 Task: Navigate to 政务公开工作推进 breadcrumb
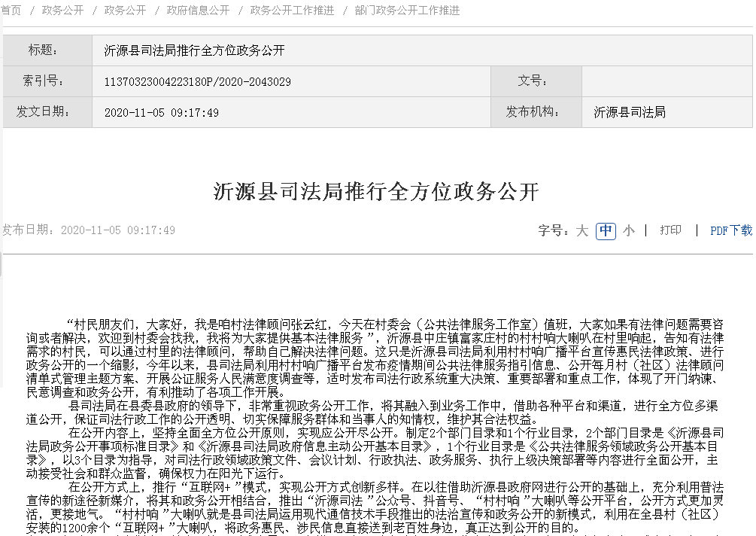292,11
